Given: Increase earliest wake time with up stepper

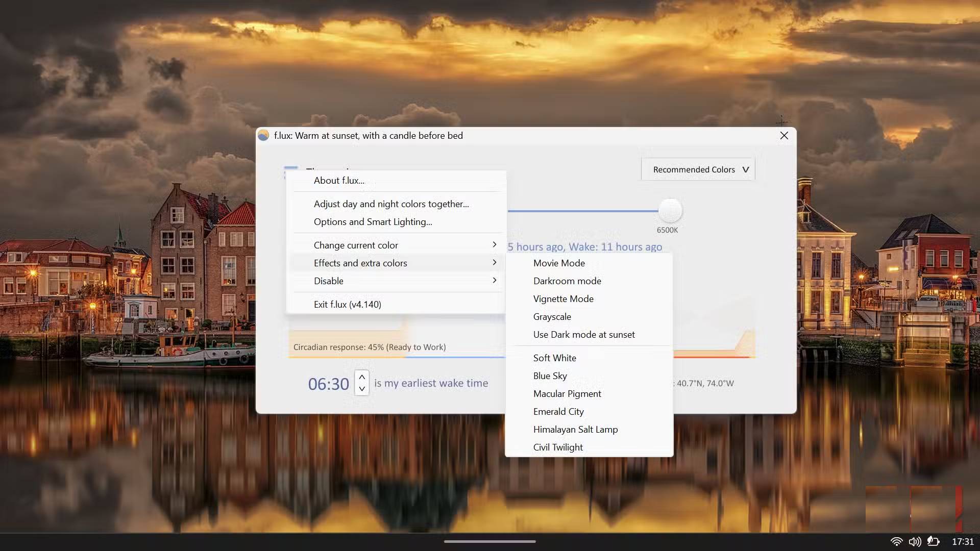Looking at the screenshot, I should coord(362,378).
